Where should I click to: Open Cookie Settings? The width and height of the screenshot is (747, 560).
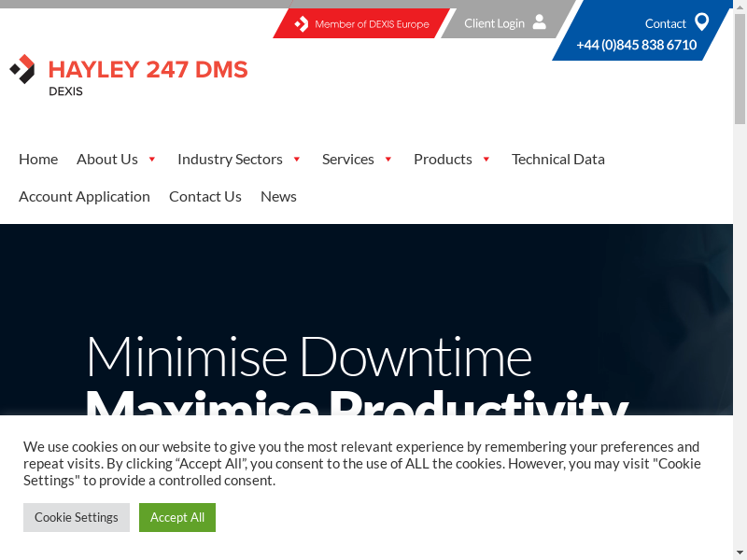77,517
